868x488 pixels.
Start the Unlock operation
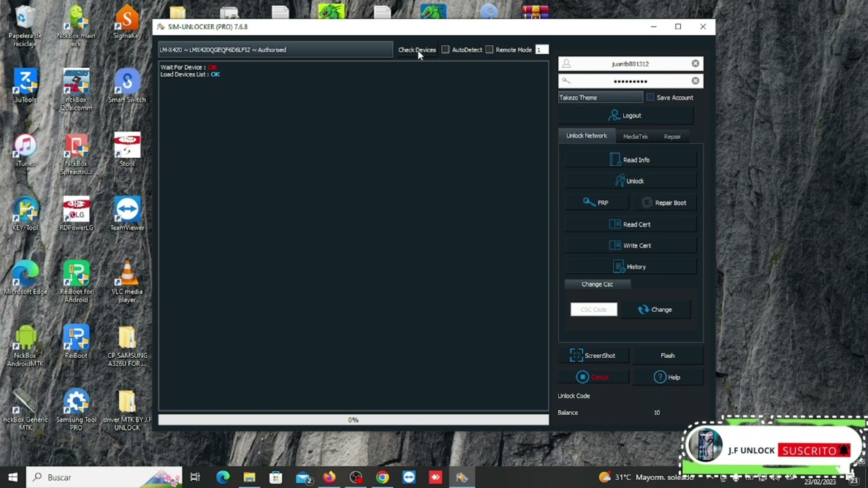[x=631, y=181]
